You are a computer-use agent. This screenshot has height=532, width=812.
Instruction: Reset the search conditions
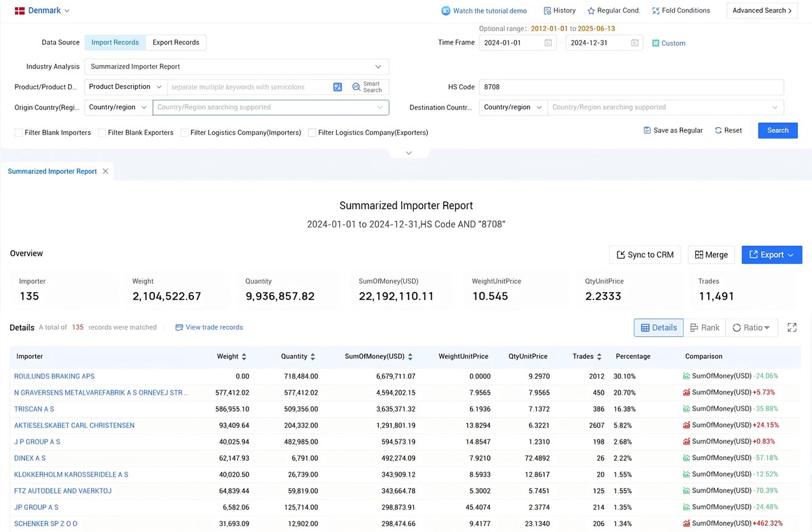pyautogui.click(x=728, y=130)
